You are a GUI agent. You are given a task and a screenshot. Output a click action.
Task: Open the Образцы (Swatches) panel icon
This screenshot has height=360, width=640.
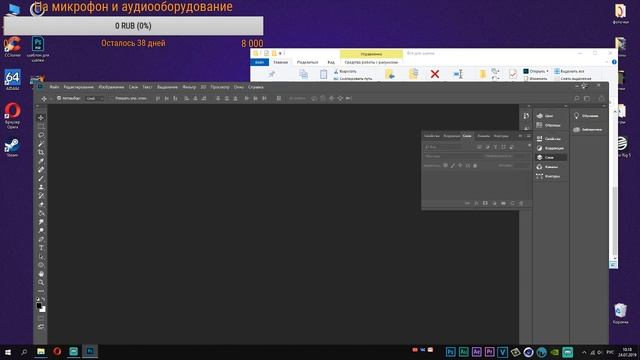tap(540, 125)
